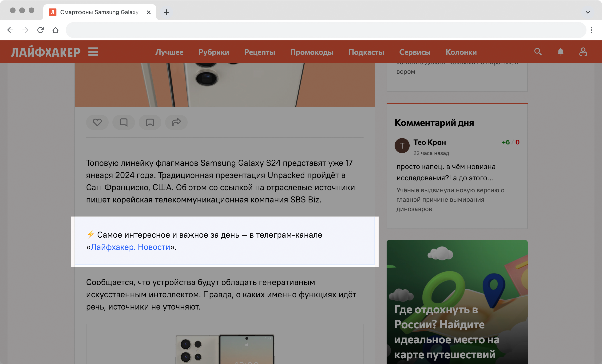This screenshot has width=602, height=364.
Task: Click the Samsung phone header image
Action: click(225, 85)
